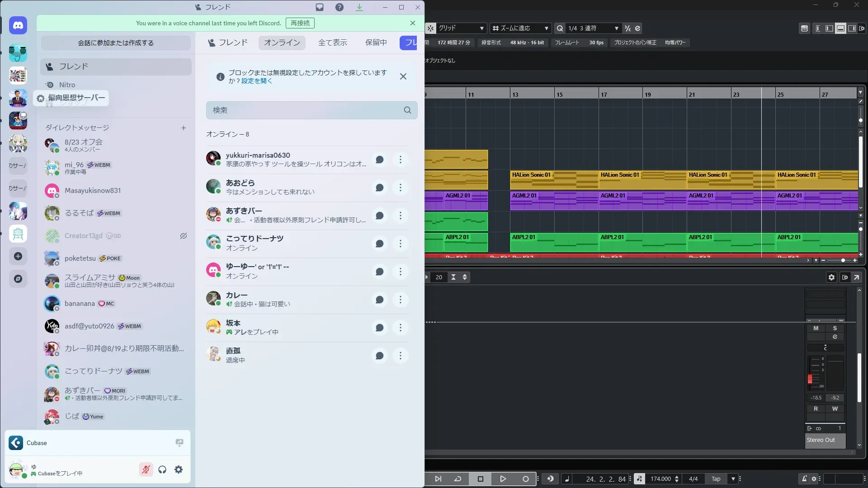Unmute the microphone in Discord user panel
The image size is (868, 488).
tap(146, 469)
